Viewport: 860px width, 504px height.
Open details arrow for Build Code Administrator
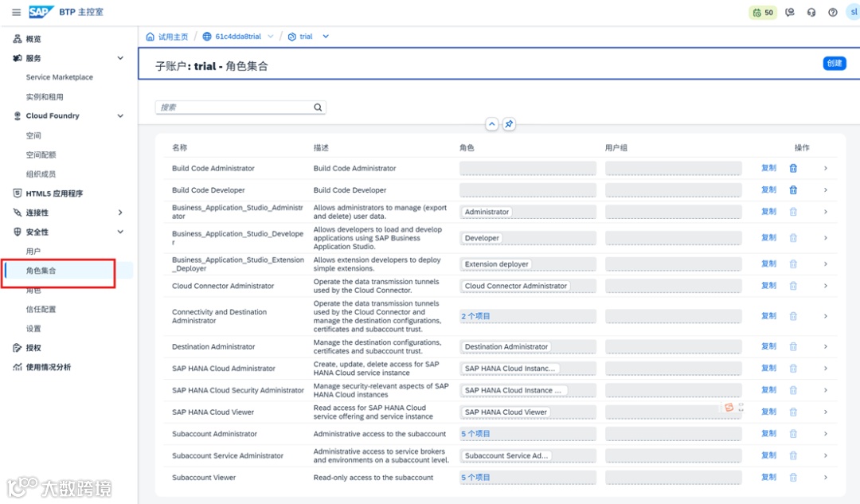click(x=826, y=168)
